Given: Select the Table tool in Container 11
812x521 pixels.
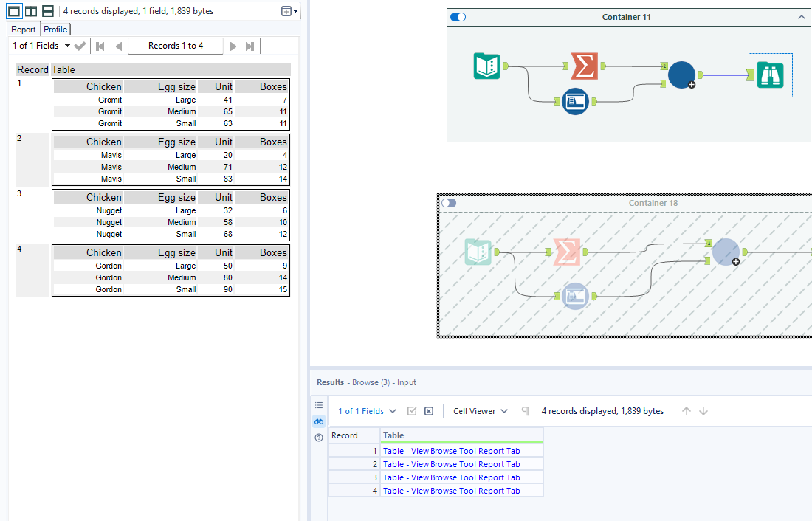Looking at the screenshot, I should click(575, 102).
